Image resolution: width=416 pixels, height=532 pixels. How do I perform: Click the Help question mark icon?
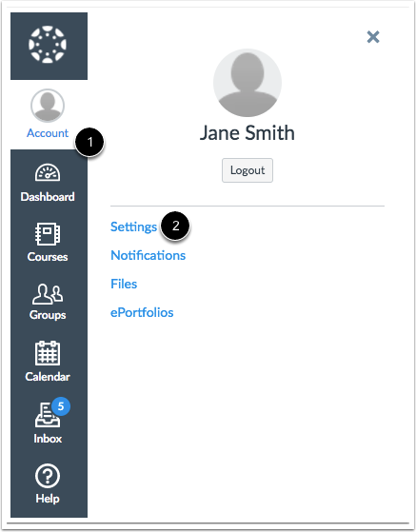48,476
